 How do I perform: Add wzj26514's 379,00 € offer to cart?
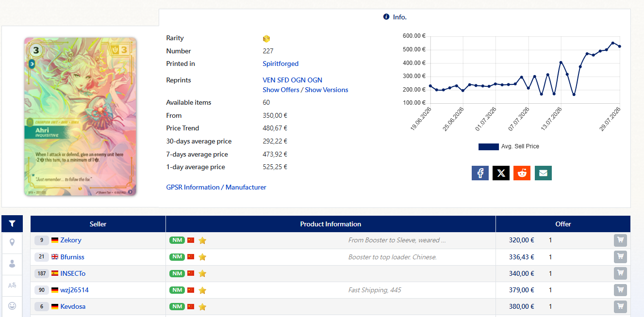coord(620,290)
